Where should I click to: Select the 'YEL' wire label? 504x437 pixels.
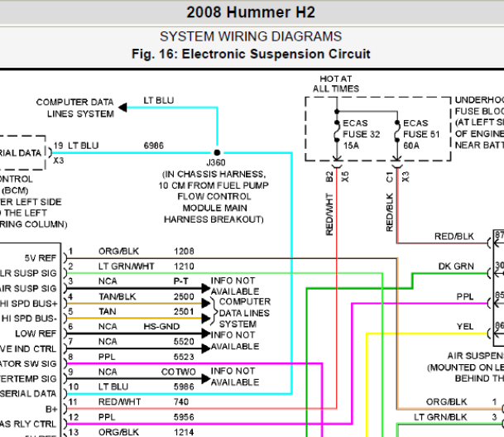pos(465,327)
